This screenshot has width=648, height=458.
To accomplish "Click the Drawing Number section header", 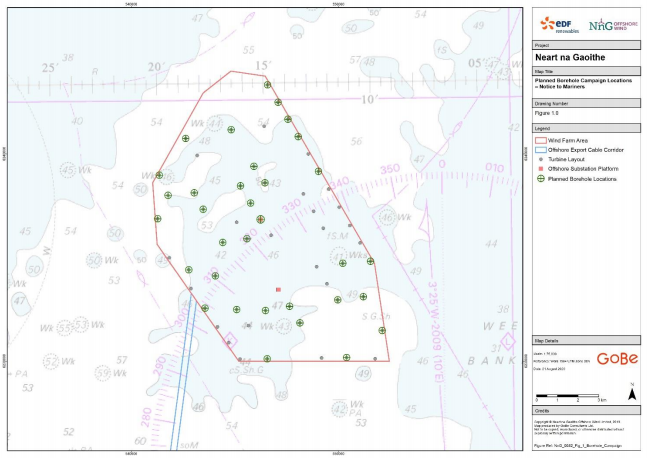I will click(x=552, y=102).
